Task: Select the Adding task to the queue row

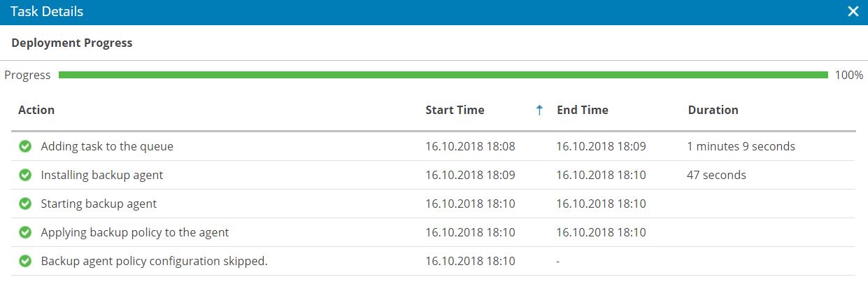Action: tap(433, 146)
